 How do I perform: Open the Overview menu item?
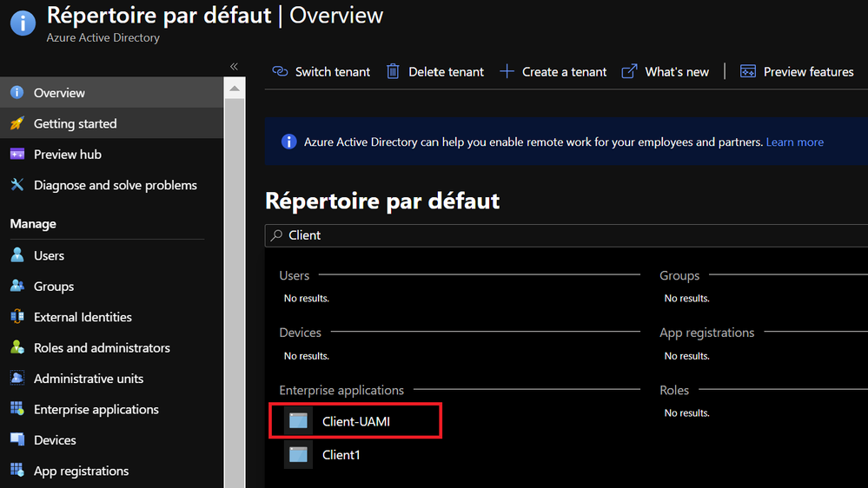pos(112,92)
